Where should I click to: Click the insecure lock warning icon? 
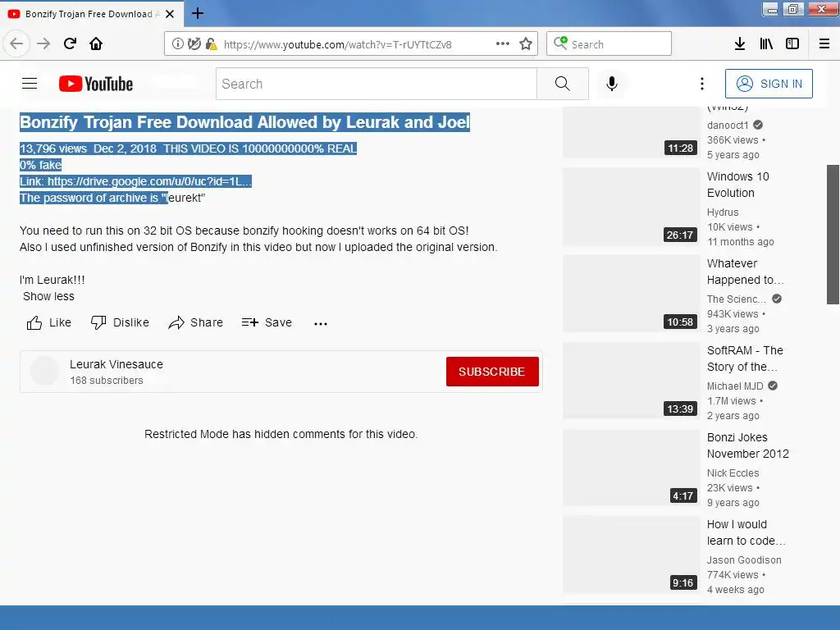point(212,44)
